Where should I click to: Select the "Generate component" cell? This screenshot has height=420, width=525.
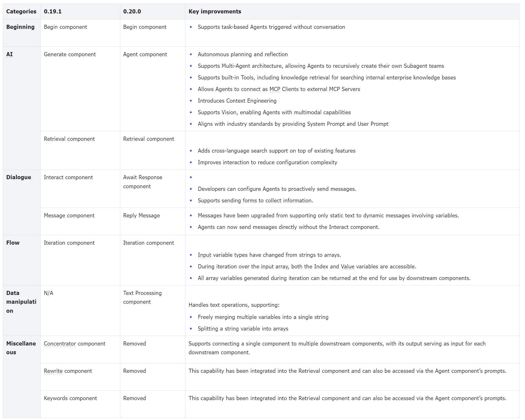tap(70, 54)
